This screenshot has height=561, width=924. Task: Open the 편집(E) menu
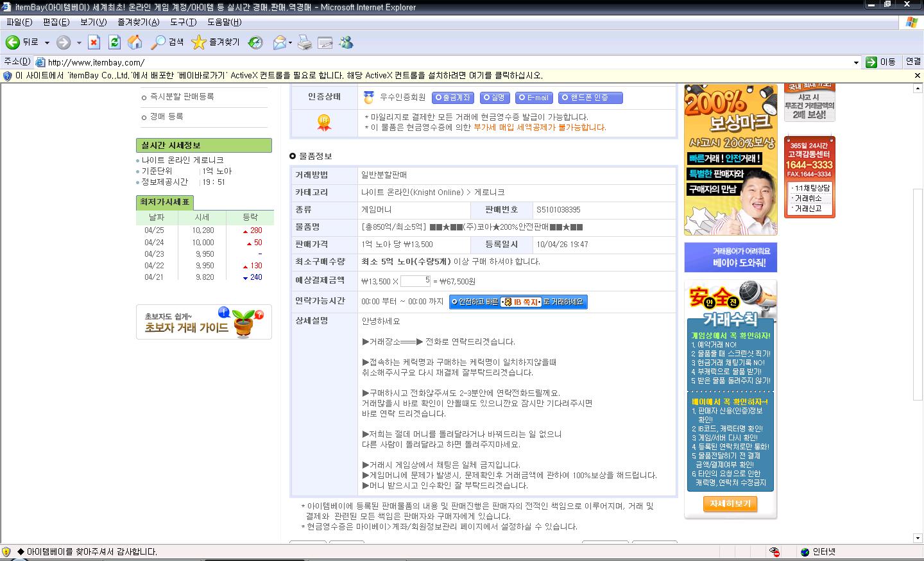56,22
